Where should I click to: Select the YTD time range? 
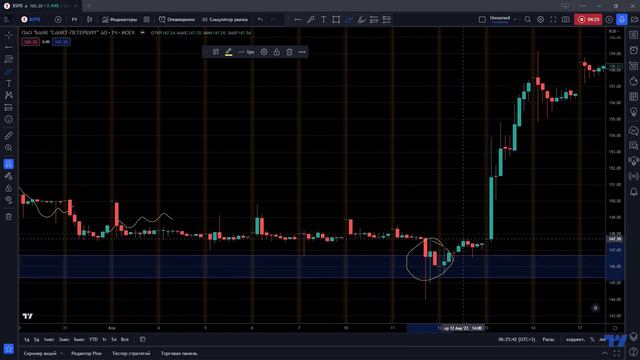[x=93, y=340]
